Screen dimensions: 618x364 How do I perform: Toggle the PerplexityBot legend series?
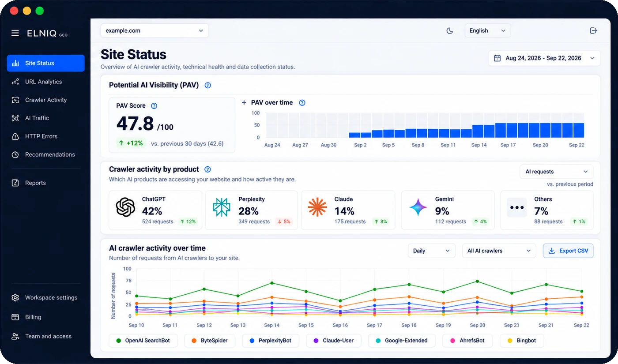(x=270, y=341)
